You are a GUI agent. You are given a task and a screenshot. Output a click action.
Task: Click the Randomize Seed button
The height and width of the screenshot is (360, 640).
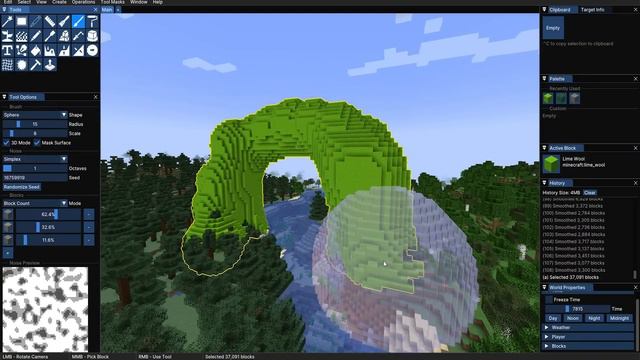(22, 187)
